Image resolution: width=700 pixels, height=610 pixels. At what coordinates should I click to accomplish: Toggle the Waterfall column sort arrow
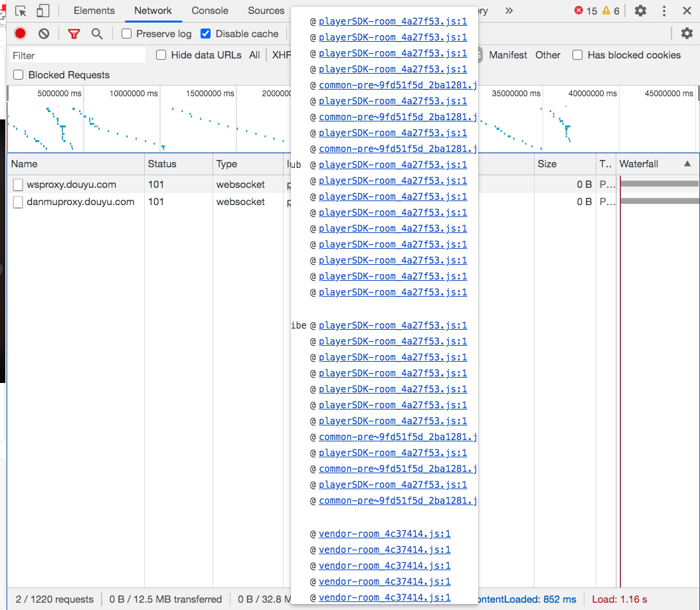(687, 163)
